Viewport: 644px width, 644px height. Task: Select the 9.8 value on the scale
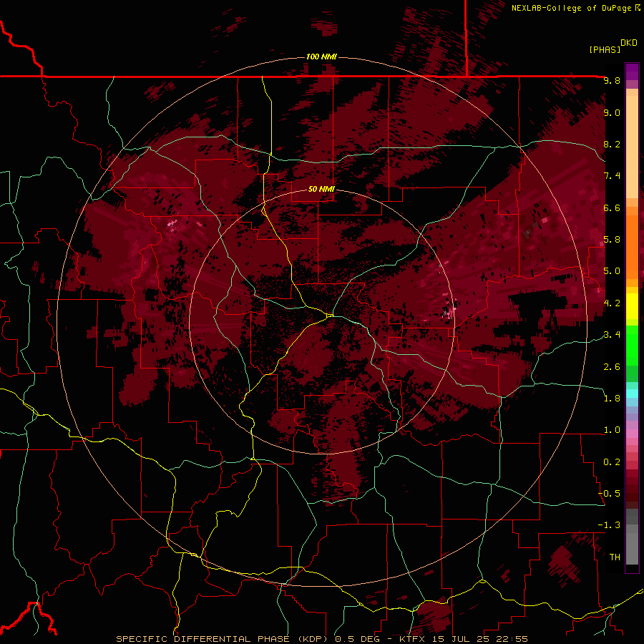612,80
